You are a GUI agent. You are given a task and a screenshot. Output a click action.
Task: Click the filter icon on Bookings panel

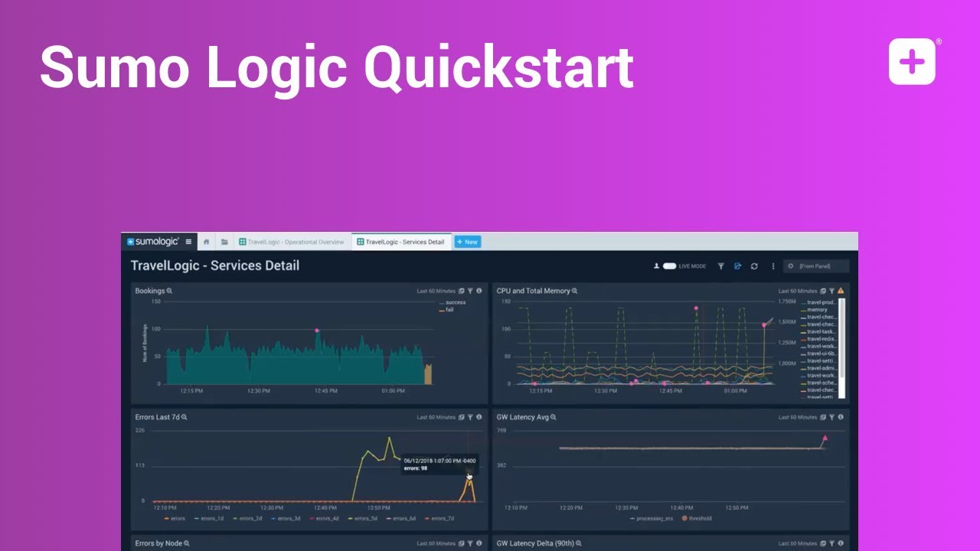tap(470, 291)
